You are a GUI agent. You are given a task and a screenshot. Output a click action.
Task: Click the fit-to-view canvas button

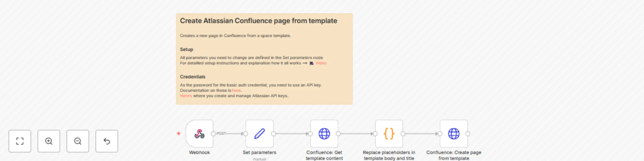coord(20,141)
